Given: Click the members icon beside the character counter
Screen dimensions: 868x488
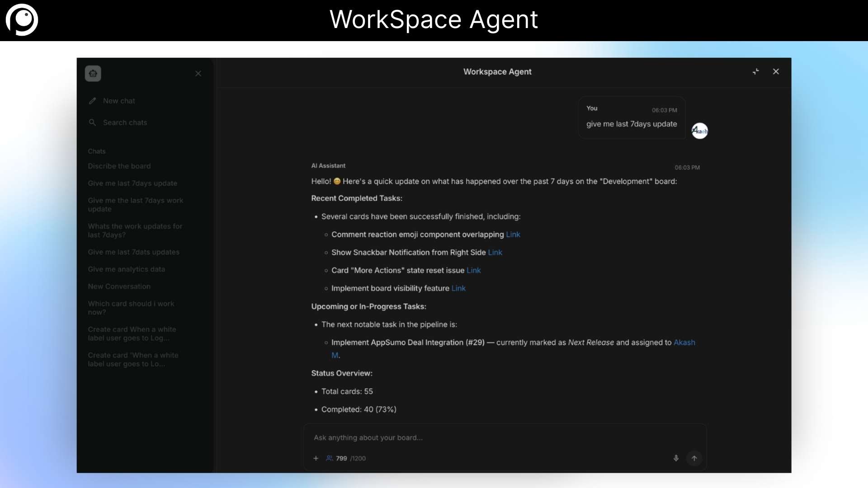Looking at the screenshot, I should pyautogui.click(x=330, y=458).
